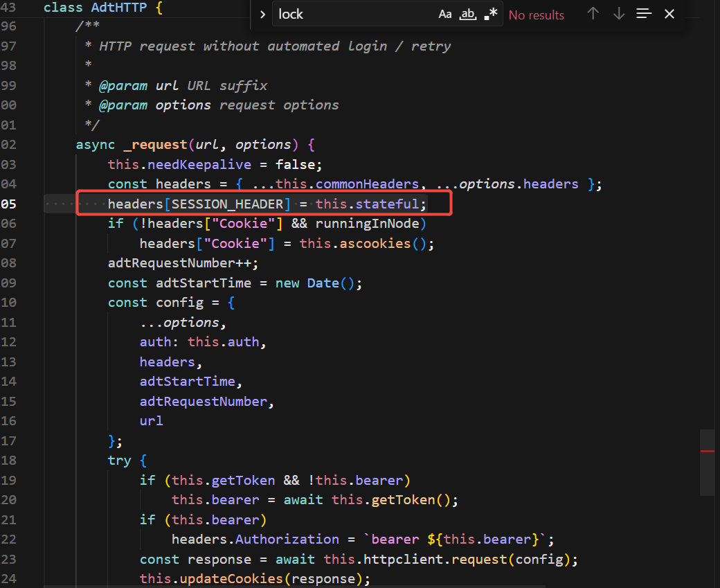Close the find widget

(x=669, y=14)
